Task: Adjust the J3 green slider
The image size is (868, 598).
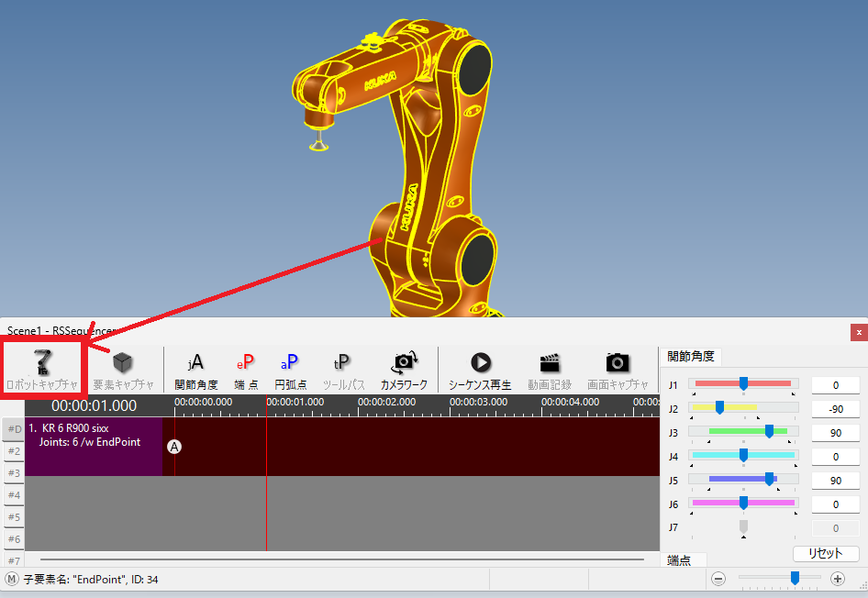Action: 743,431
